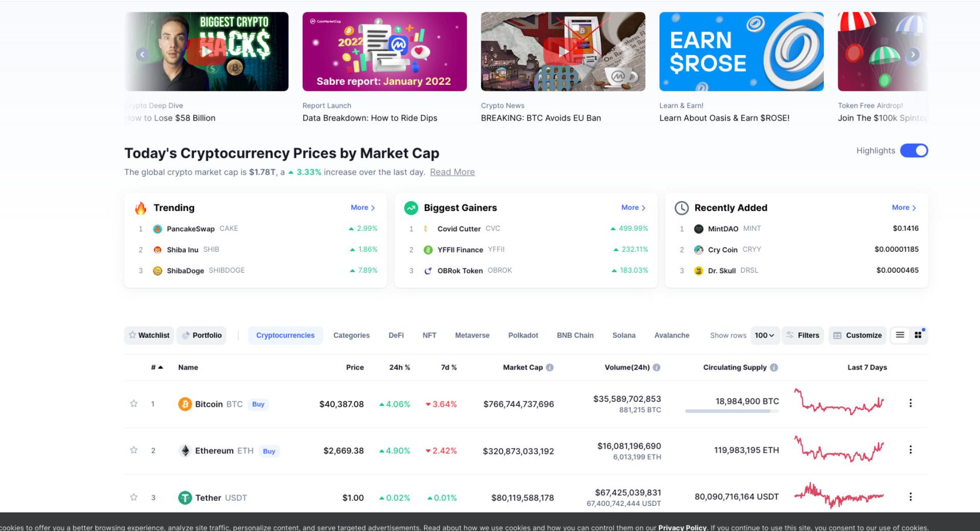Go to previous carousel slide arrow
Image resolution: width=980 pixels, height=531 pixels.
(x=142, y=54)
